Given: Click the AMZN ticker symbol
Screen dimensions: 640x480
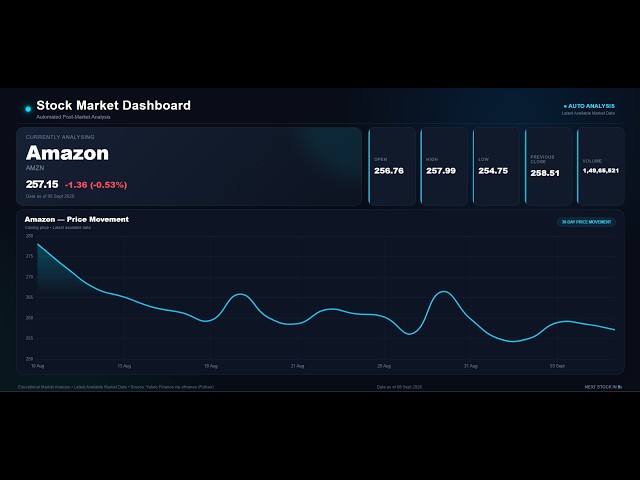Looking at the screenshot, I should 35,168.
